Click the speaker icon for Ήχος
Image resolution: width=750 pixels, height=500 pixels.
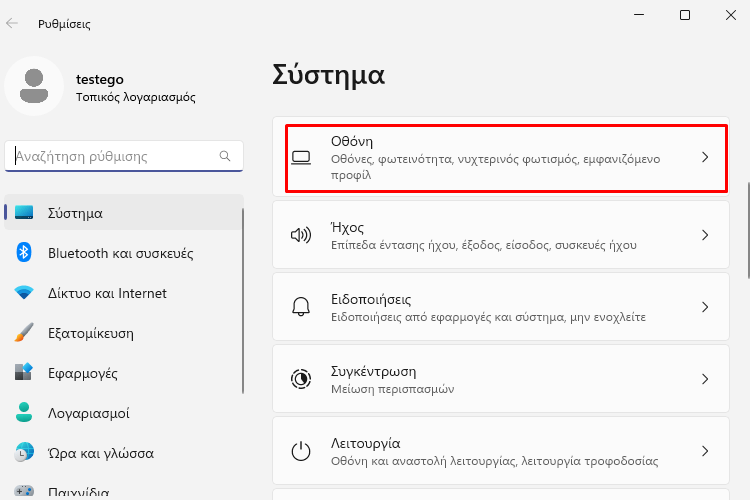pos(301,235)
